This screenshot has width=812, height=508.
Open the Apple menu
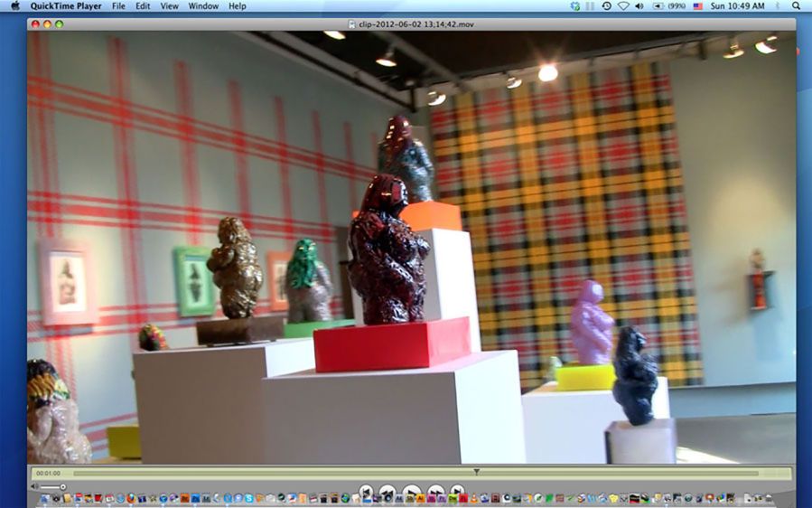tap(14, 6)
